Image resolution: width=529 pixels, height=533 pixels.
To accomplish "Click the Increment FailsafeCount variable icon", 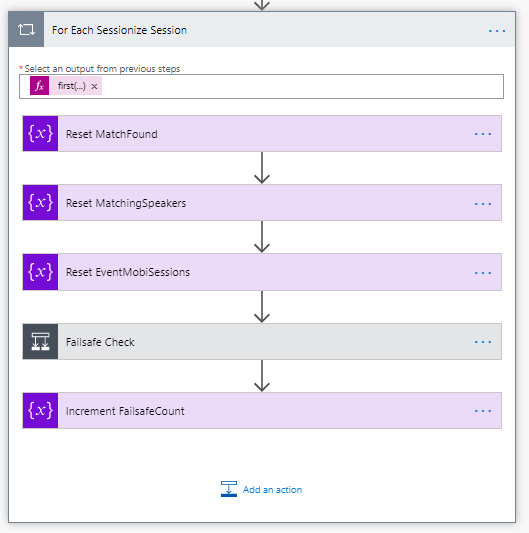I will 40,410.
